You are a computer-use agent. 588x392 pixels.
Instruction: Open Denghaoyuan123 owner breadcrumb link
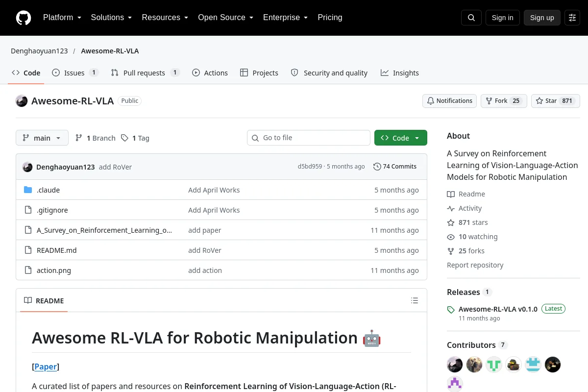[x=39, y=51]
